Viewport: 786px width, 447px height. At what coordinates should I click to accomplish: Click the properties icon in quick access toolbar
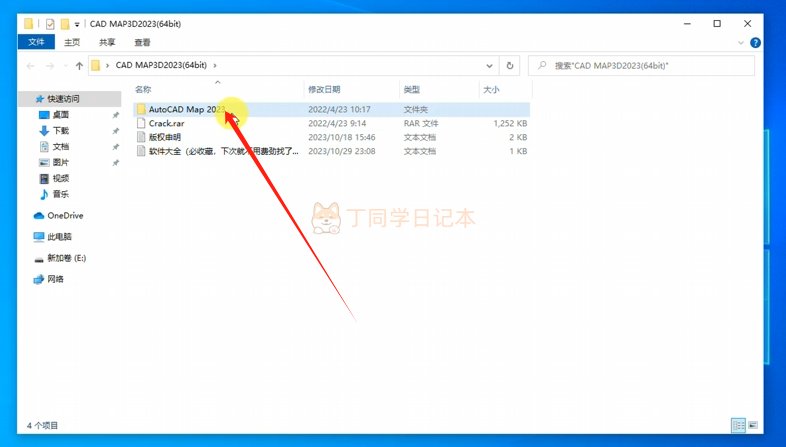point(50,24)
